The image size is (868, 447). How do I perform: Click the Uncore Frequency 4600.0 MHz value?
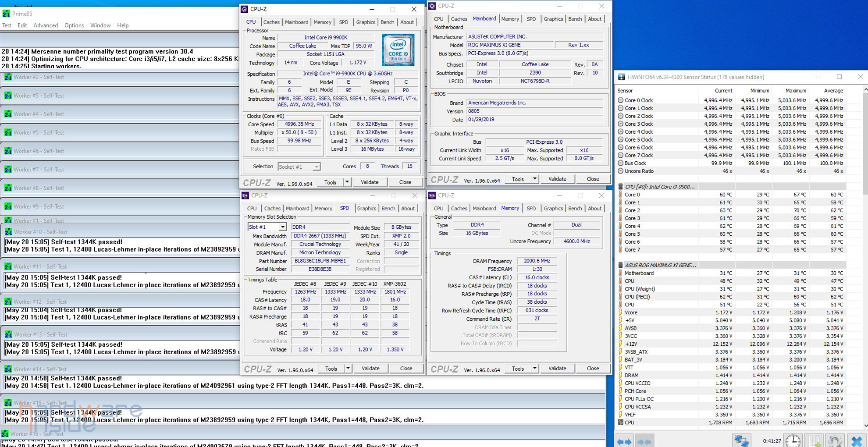(576, 241)
